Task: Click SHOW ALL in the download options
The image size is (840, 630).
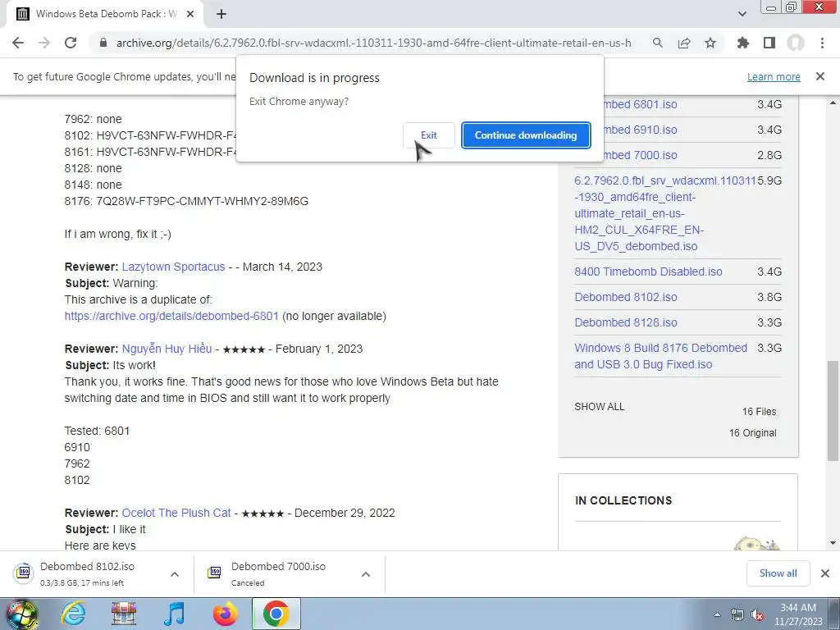Action: [x=599, y=407]
